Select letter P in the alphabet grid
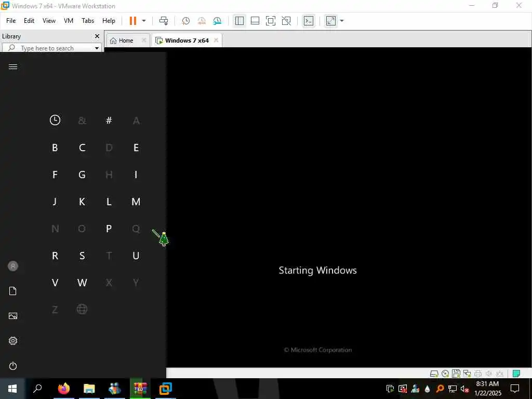Image resolution: width=532 pixels, height=399 pixels. [x=109, y=229]
